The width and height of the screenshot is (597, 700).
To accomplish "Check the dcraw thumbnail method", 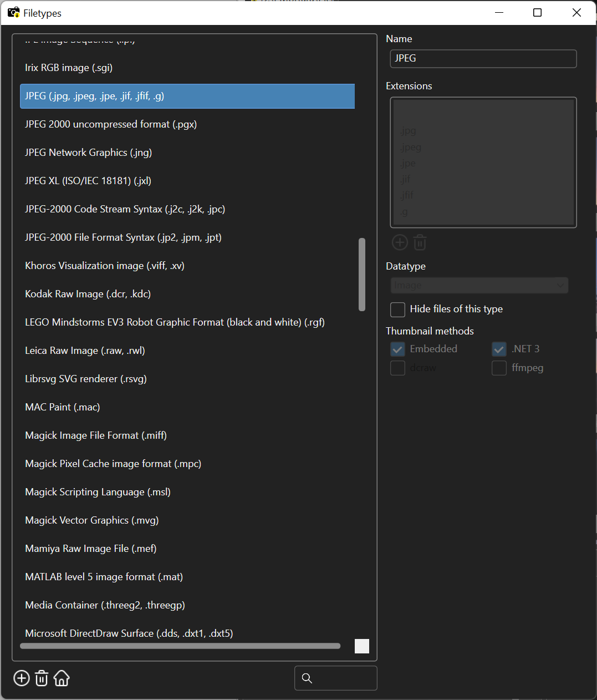I will pyautogui.click(x=397, y=368).
